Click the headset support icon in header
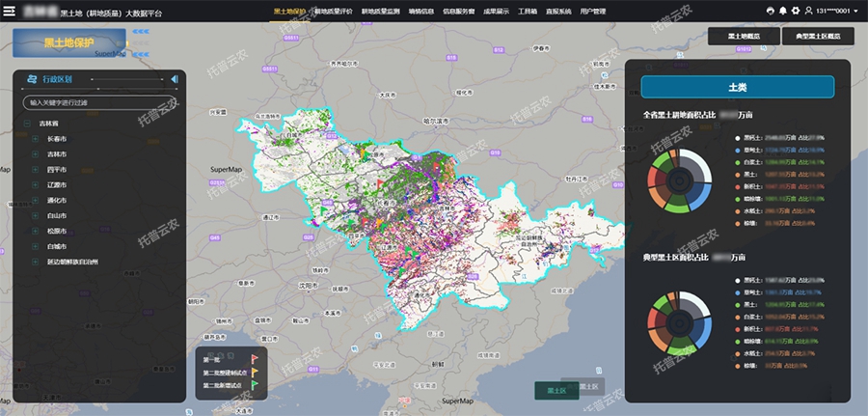 click(x=769, y=11)
